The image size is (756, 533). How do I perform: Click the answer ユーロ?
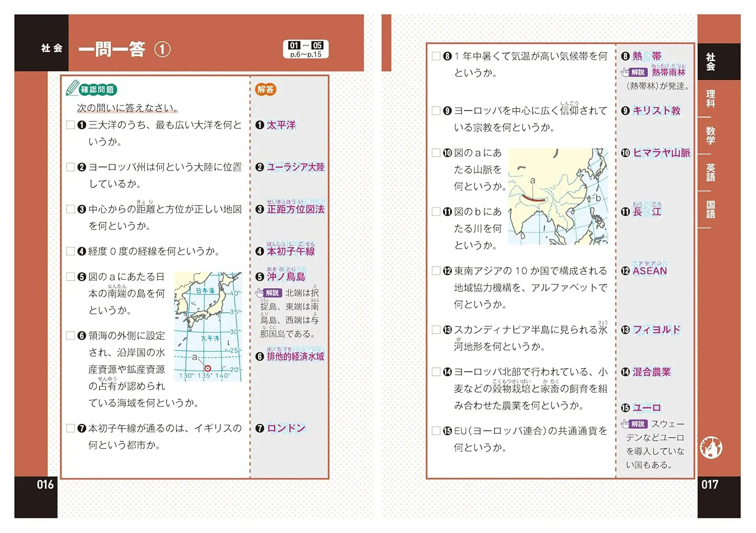click(x=647, y=407)
